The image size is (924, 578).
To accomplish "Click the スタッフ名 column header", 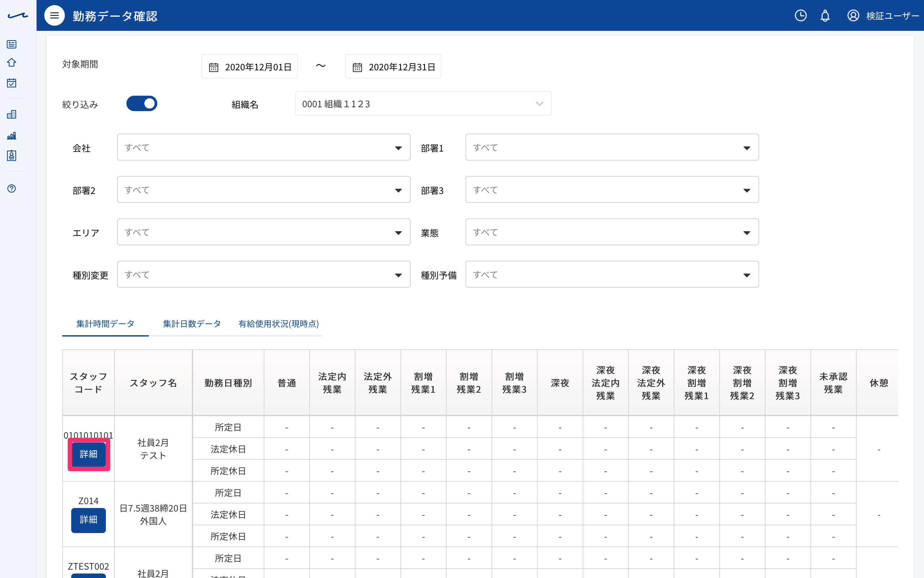I will click(x=153, y=383).
